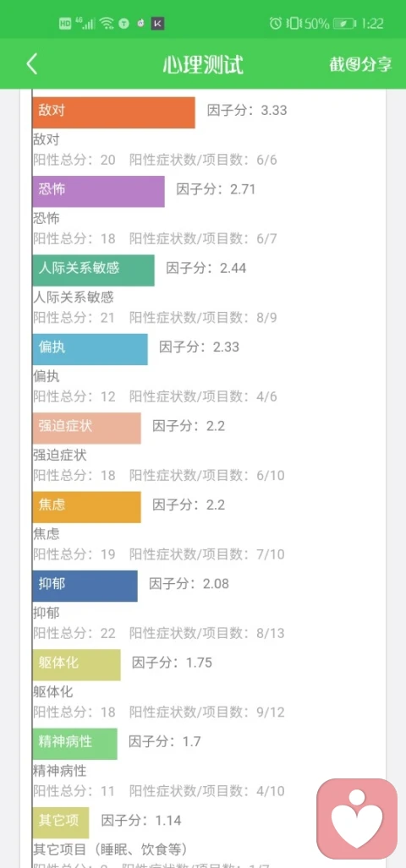Open the pink heart floating icon
The image size is (406, 868).
pyautogui.click(x=357, y=819)
